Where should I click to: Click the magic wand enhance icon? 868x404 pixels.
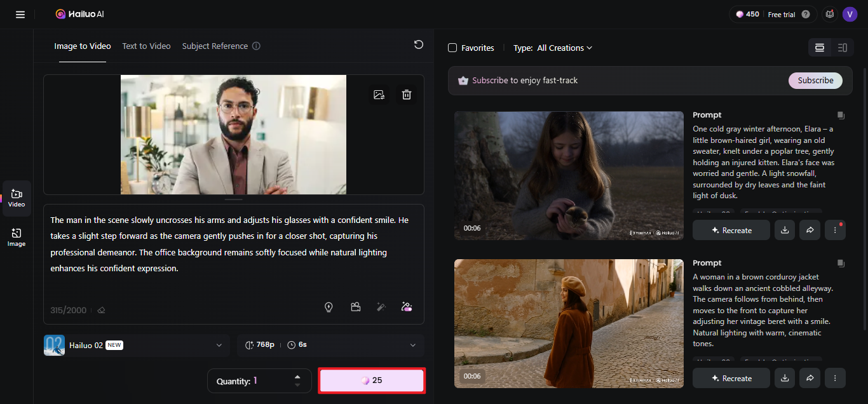381,307
